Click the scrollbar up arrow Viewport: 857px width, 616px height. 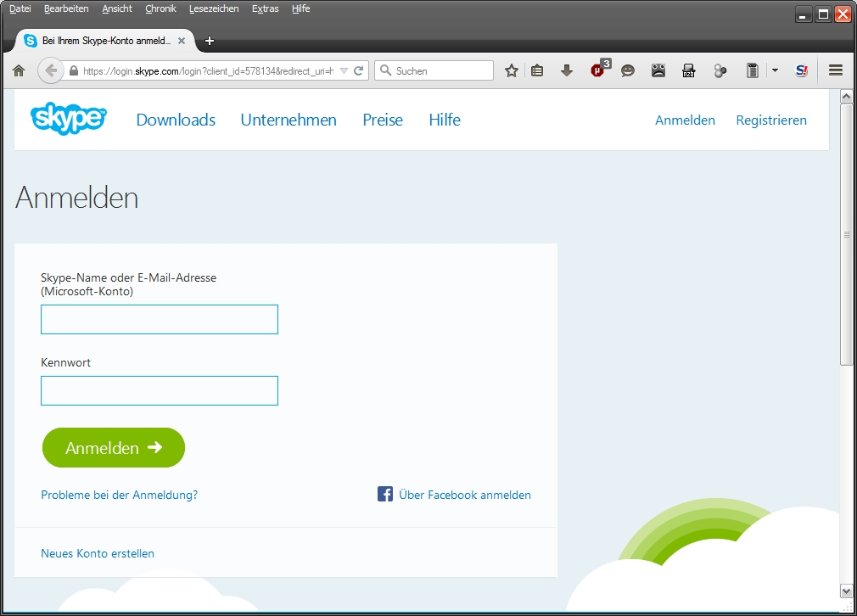click(x=846, y=97)
